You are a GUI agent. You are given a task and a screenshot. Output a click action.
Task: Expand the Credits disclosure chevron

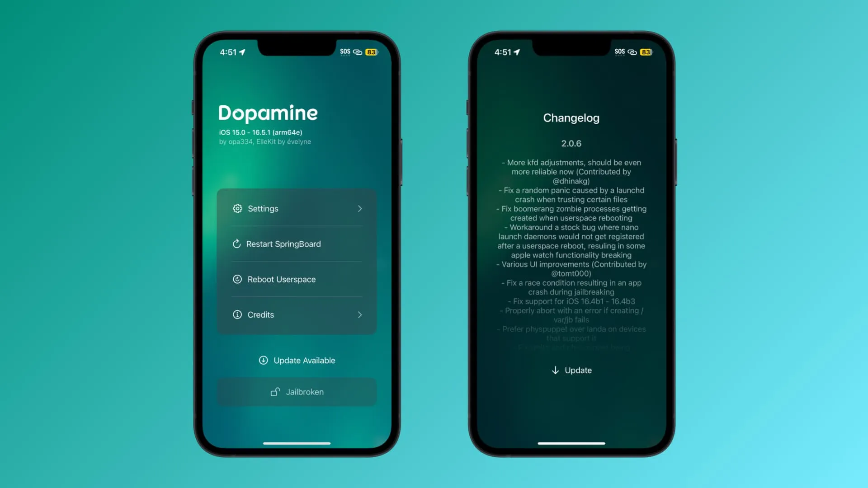(x=359, y=314)
